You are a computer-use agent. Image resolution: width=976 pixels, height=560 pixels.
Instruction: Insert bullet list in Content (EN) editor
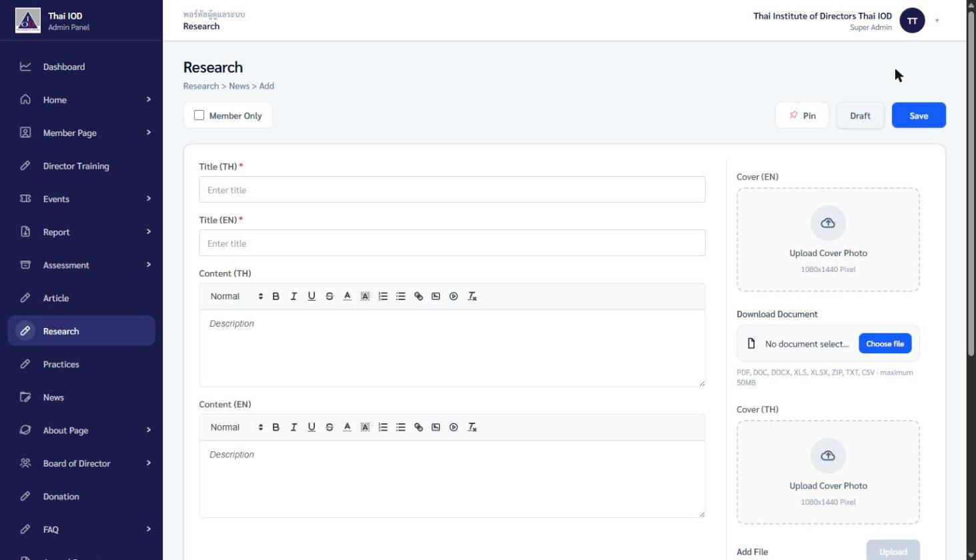[x=400, y=427]
